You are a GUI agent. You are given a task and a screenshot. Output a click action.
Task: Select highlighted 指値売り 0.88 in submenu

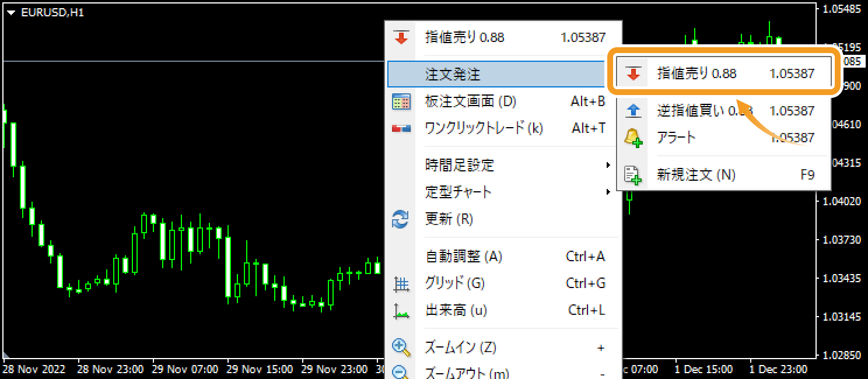tap(723, 74)
